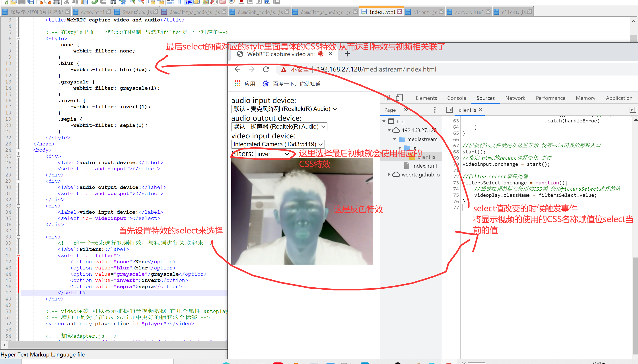Image resolution: width=638 pixels, height=364 pixels.
Task: Select index.html in the sources tree
Action: 424,166
